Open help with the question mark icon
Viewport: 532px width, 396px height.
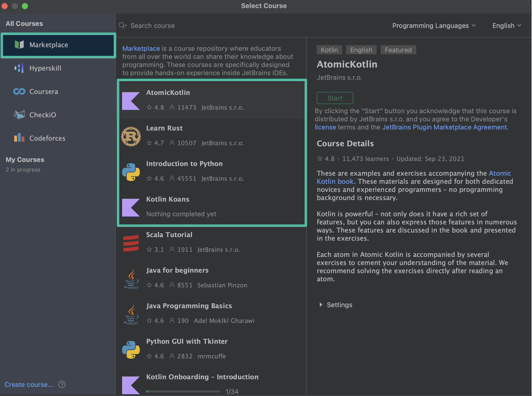click(62, 385)
